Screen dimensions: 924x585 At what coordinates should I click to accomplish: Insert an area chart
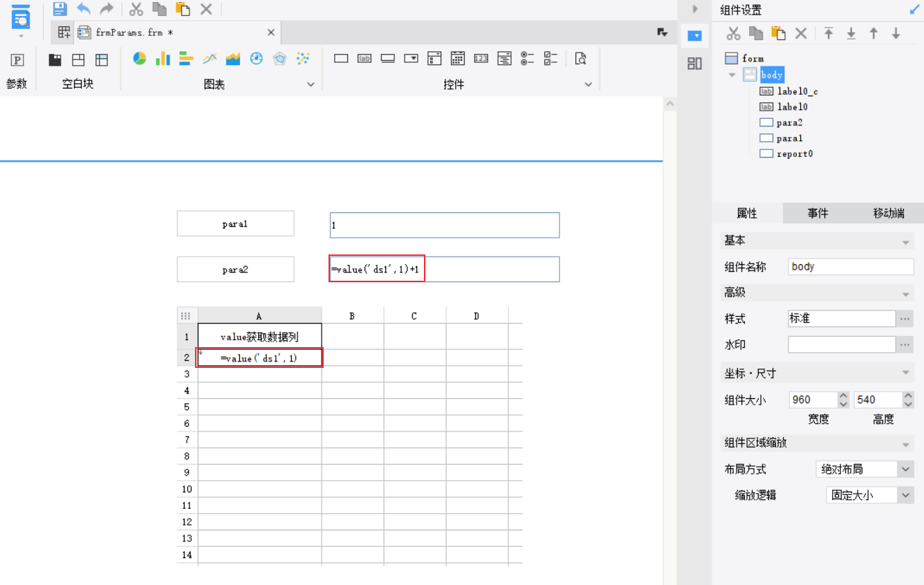233,59
